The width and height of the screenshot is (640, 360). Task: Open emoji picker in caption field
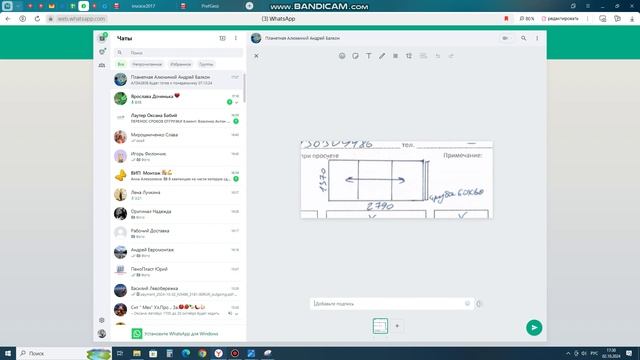(x=467, y=304)
